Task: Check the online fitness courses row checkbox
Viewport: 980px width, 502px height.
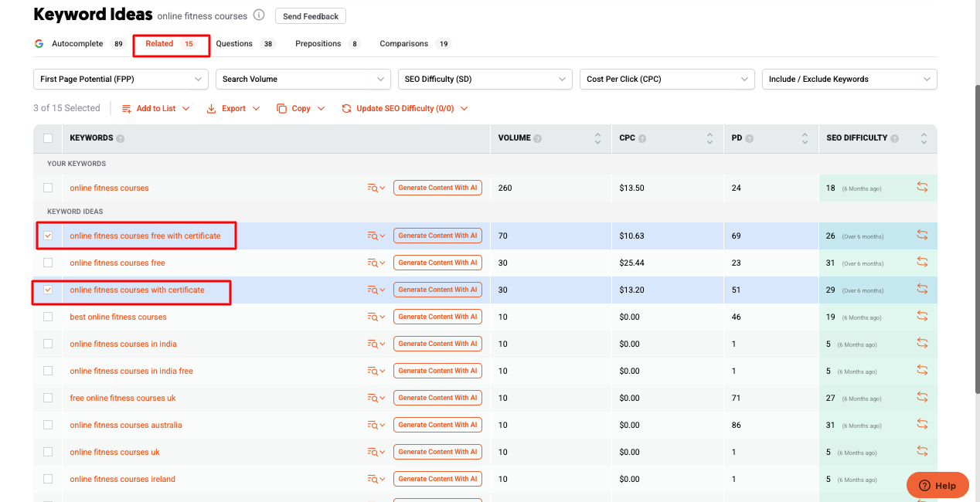Action: (48, 188)
